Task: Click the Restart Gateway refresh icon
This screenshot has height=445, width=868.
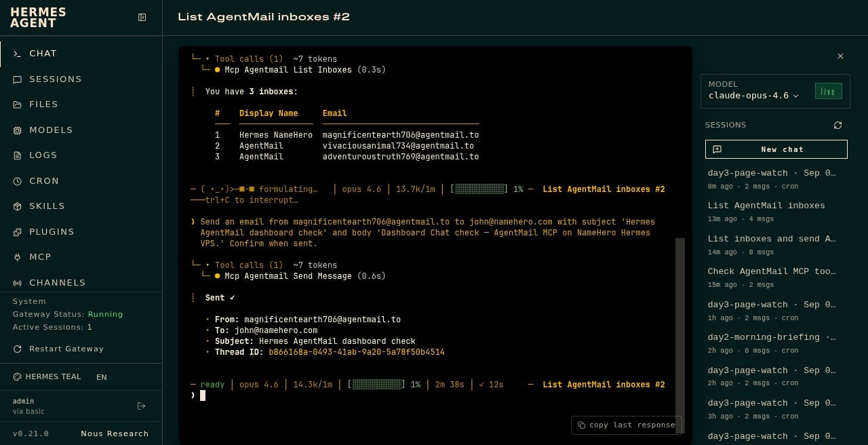Action: click(x=17, y=349)
